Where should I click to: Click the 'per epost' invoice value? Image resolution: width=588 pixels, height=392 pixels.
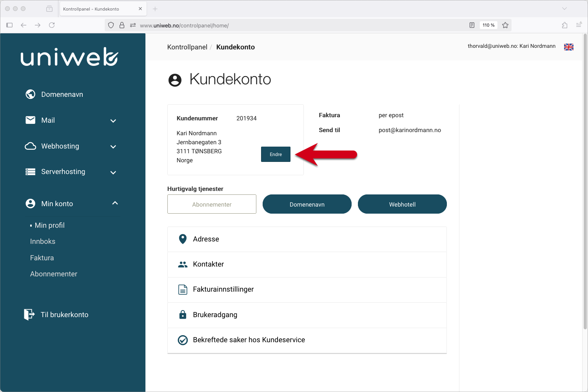pyautogui.click(x=391, y=115)
